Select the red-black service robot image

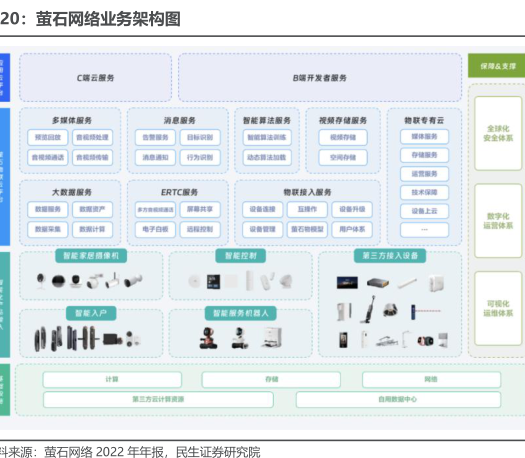point(208,338)
